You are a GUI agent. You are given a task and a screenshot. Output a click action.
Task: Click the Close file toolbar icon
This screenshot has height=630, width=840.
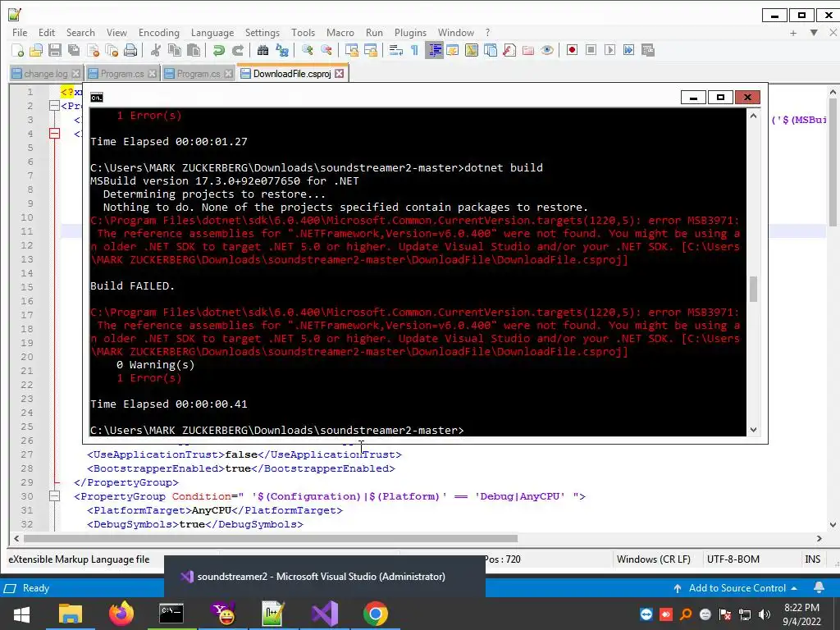click(x=93, y=50)
